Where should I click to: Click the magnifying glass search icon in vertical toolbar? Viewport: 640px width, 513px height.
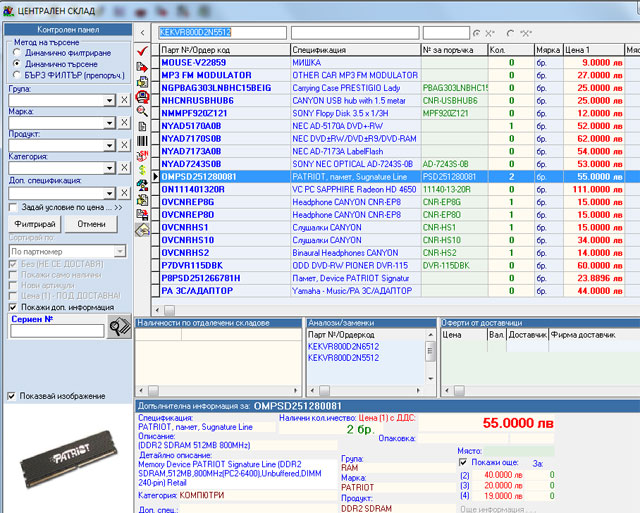pyautogui.click(x=142, y=111)
